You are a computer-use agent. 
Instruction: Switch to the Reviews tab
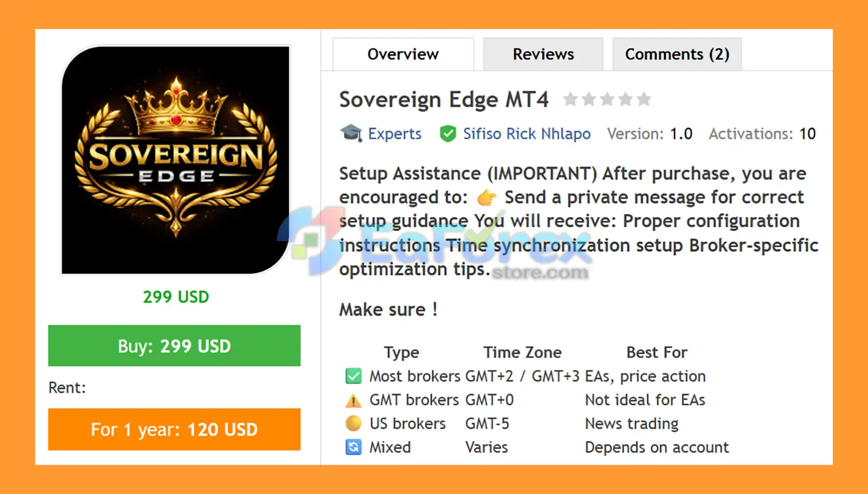543,54
